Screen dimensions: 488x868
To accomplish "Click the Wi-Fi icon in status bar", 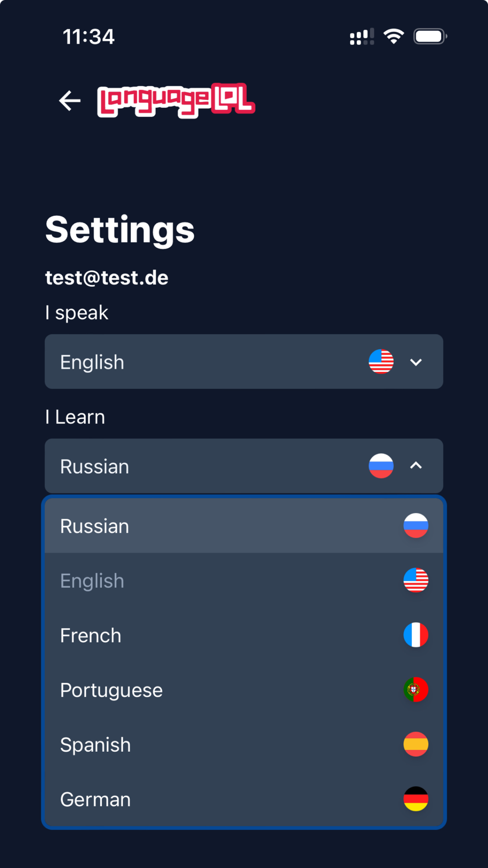I will [393, 37].
